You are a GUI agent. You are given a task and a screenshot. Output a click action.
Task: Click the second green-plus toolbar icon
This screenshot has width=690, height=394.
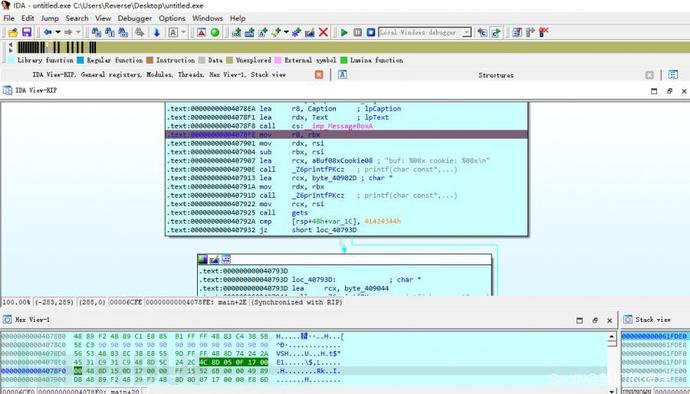pos(250,32)
